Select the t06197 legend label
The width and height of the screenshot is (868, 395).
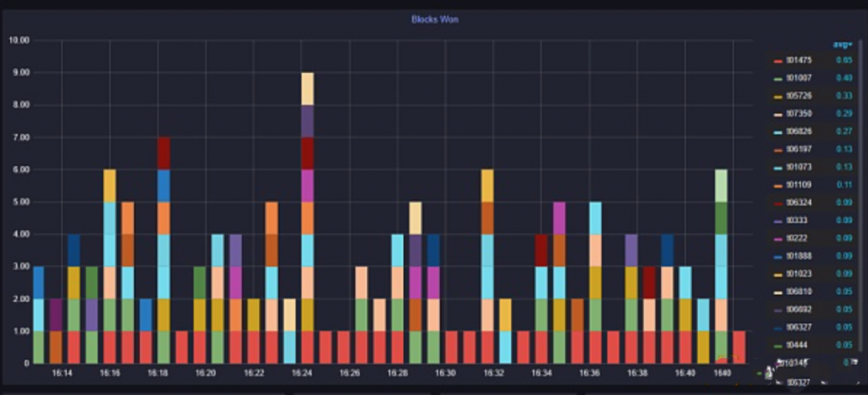[x=799, y=149]
